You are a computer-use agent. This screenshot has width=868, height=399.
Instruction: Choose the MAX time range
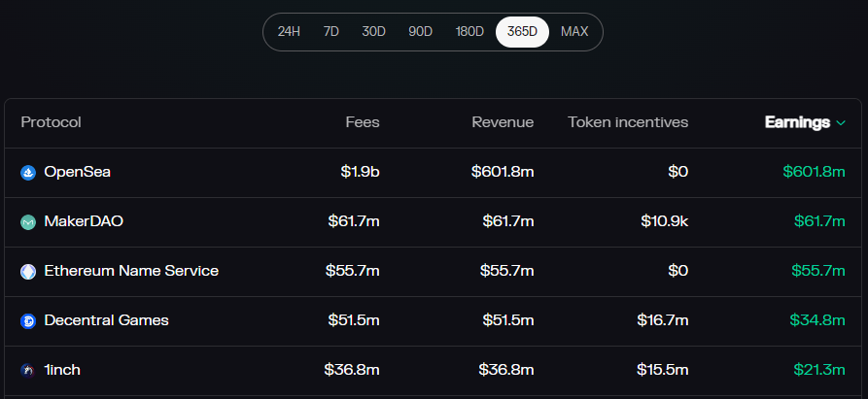(x=574, y=31)
